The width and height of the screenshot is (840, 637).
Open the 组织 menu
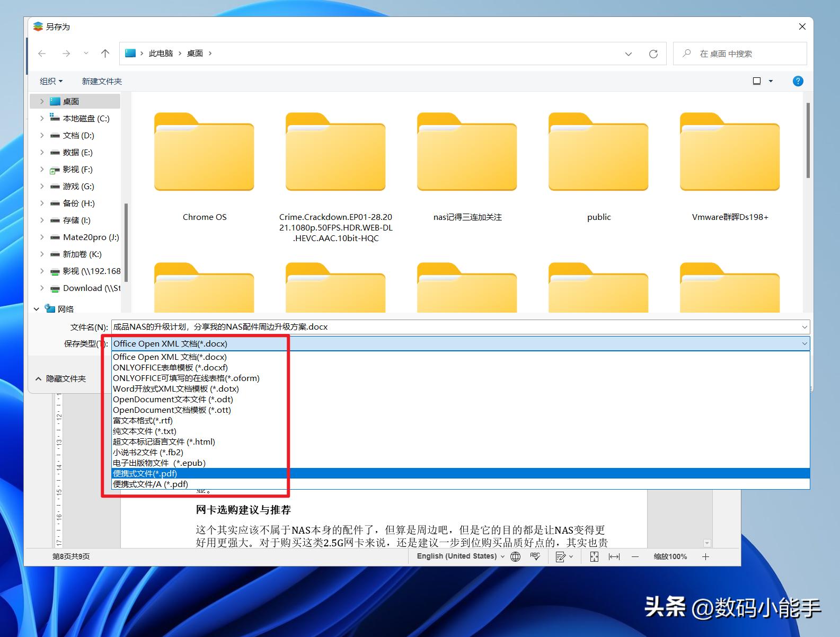(x=51, y=81)
